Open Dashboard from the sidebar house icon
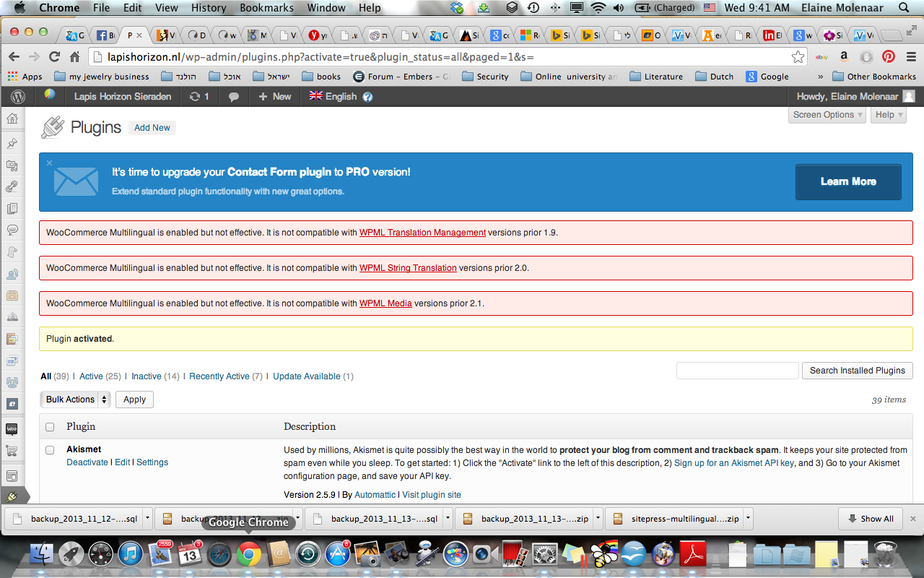The image size is (924, 578). [12, 118]
